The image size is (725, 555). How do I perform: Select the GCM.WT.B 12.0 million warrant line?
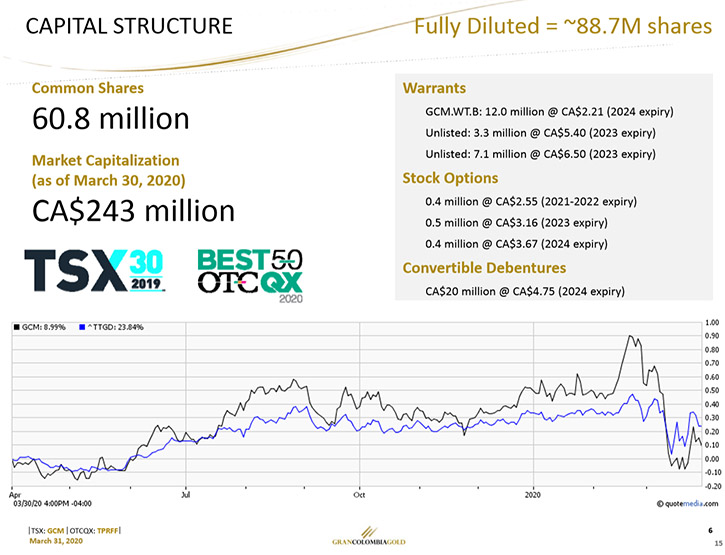coord(549,112)
